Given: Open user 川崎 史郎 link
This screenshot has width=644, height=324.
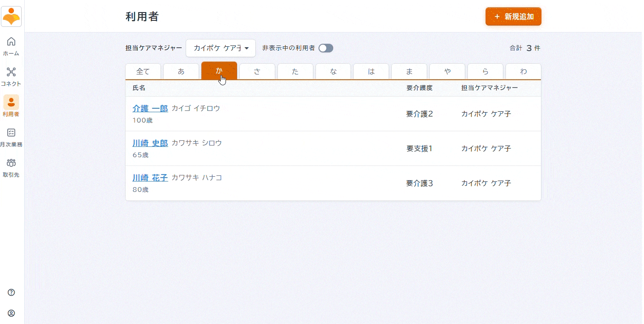Looking at the screenshot, I should 150,143.
